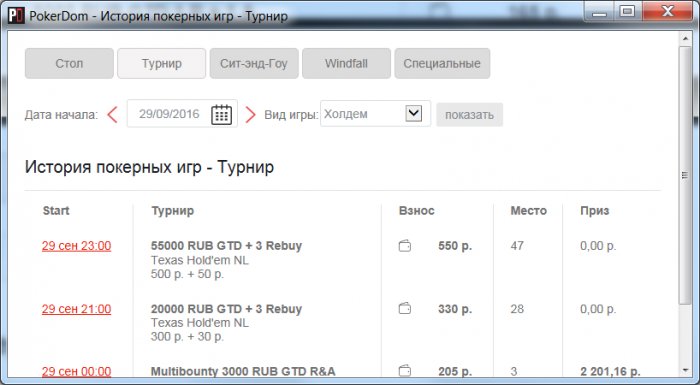
Task: Minimize the PokerDom window
Action: coord(599,11)
